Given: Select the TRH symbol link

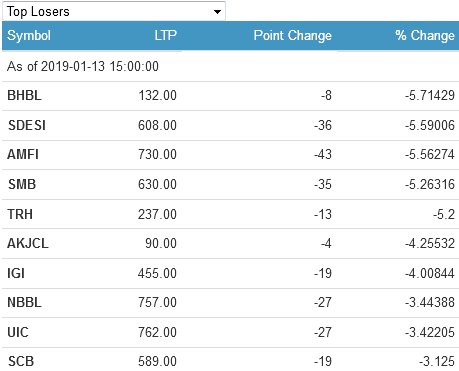Looking at the screenshot, I should [x=20, y=214].
